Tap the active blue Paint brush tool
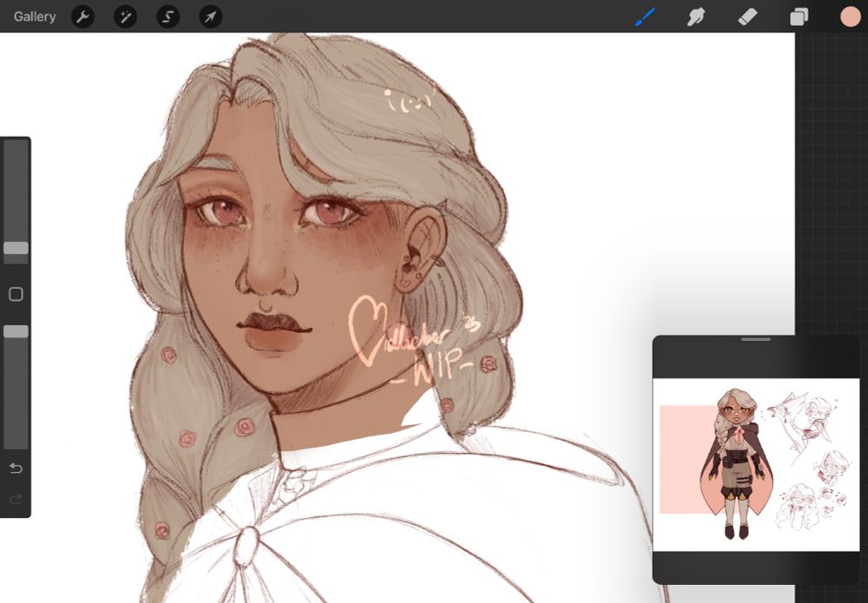Viewport: 868px width, 603px height. coord(644,16)
